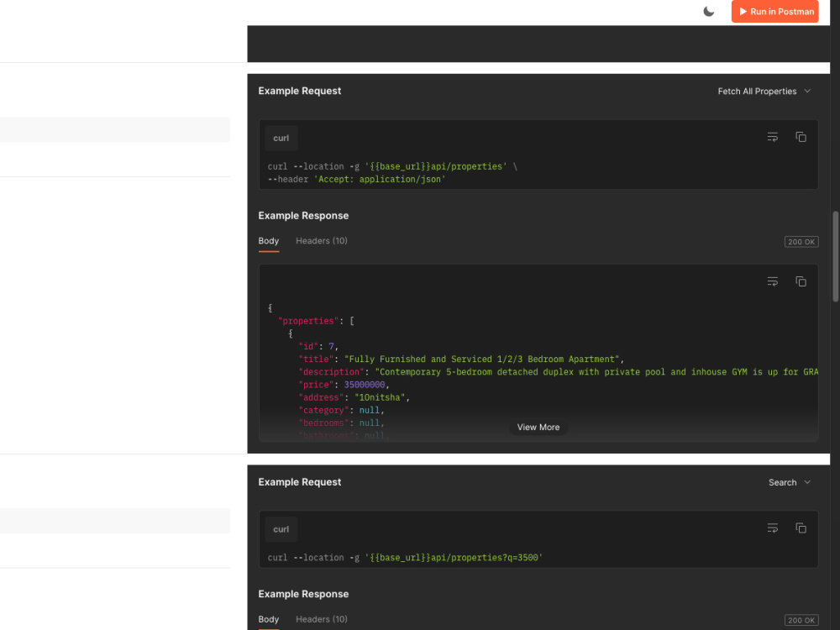Click the "properties": [ line

click(316, 321)
